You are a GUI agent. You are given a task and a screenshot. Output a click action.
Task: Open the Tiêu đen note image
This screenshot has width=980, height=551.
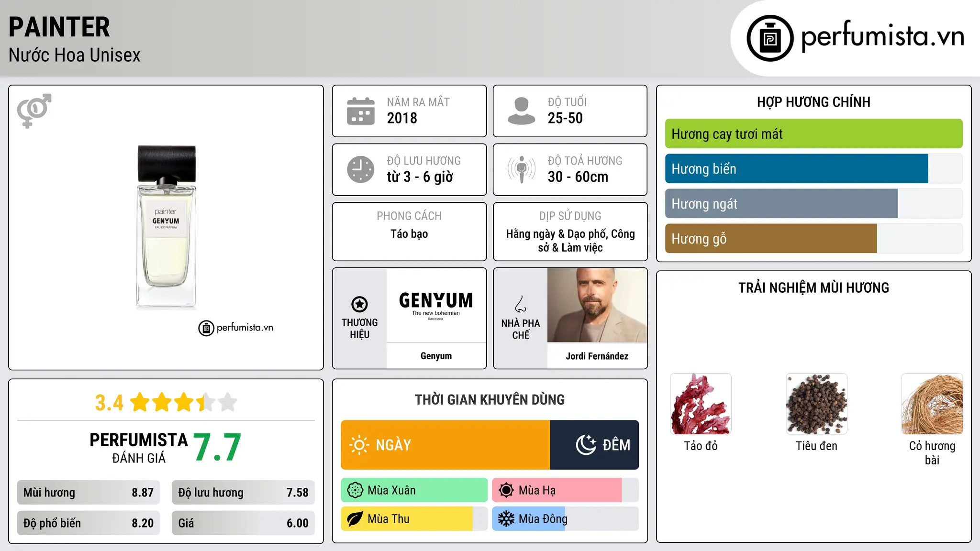pyautogui.click(x=816, y=404)
